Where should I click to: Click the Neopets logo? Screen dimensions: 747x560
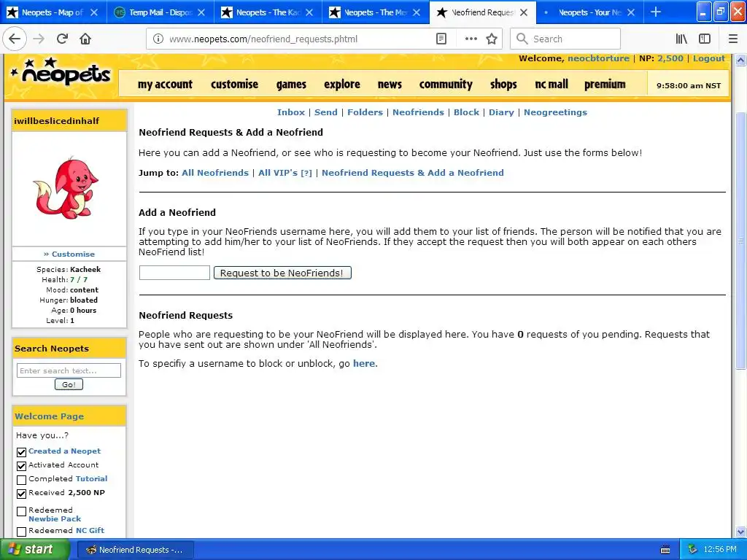pyautogui.click(x=60, y=74)
